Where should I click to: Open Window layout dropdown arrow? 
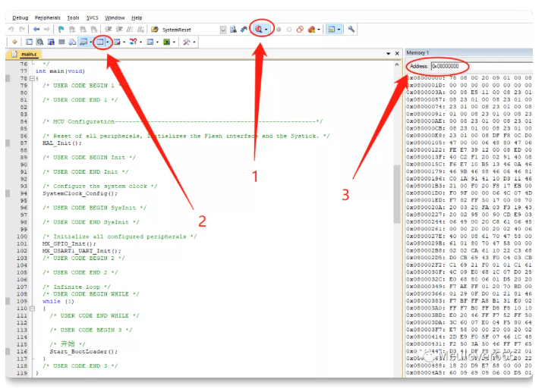pos(339,30)
